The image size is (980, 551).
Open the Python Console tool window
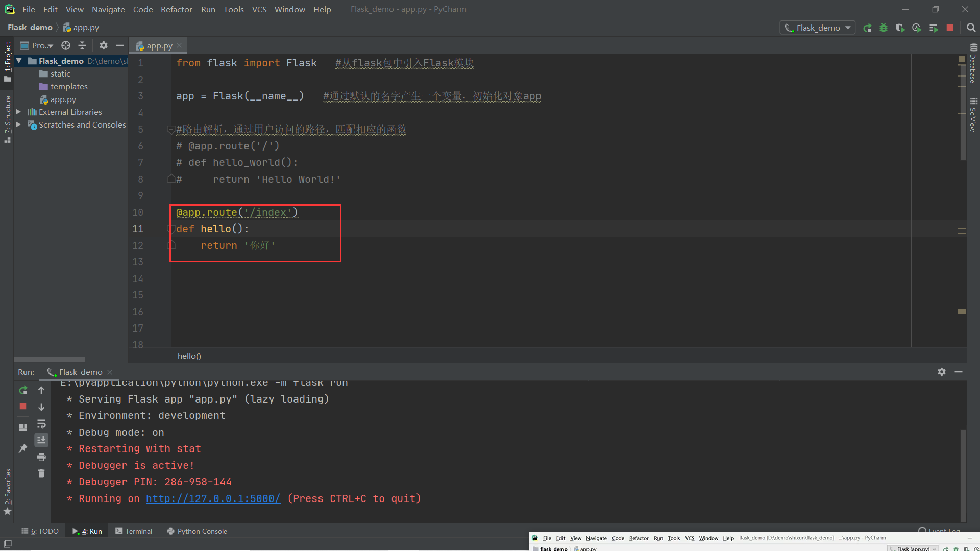[197, 531]
